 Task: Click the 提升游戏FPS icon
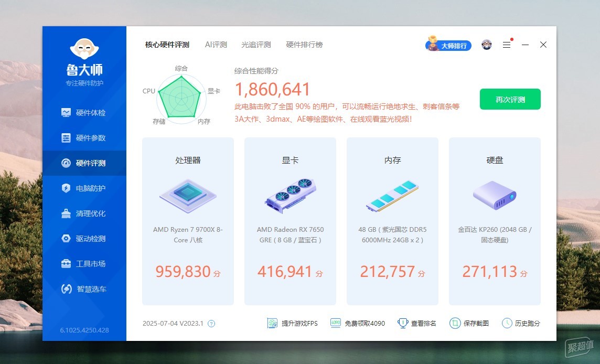272,323
